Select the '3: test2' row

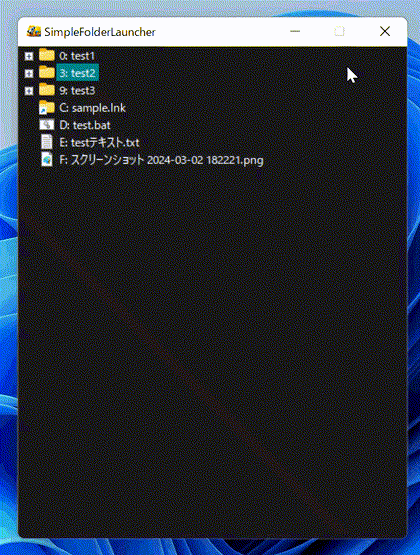(77, 73)
